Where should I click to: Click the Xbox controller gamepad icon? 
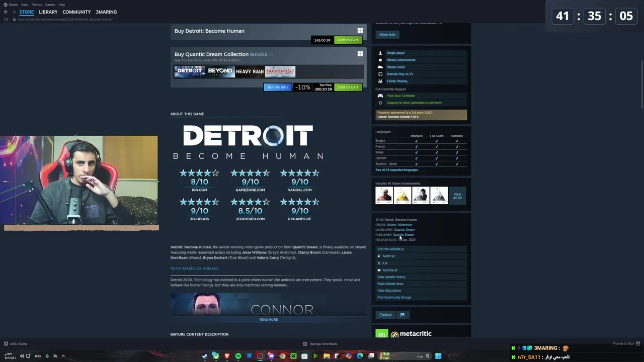(380, 96)
